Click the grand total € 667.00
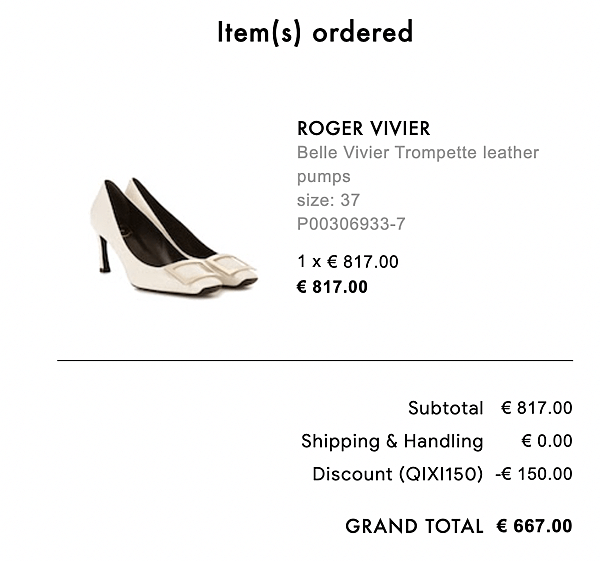 tap(535, 526)
